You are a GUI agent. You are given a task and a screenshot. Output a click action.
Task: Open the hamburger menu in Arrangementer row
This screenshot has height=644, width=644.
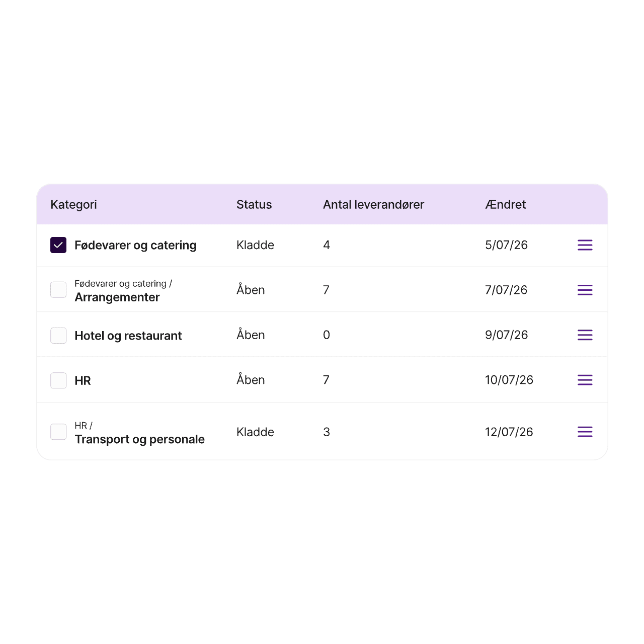pyautogui.click(x=585, y=290)
